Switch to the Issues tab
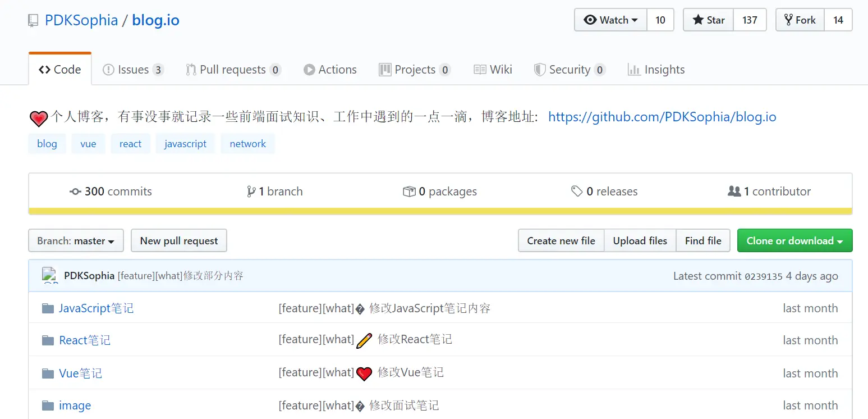 click(133, 70)
